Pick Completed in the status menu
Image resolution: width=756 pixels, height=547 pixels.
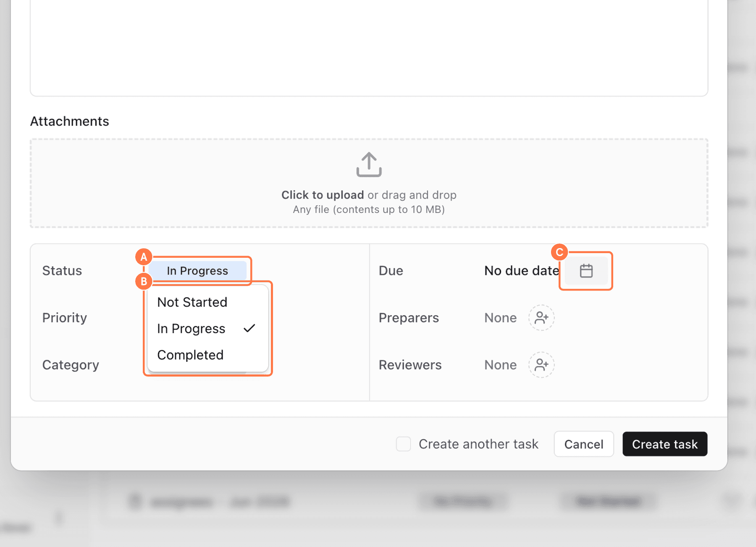pyautogui.click(x=207, y=355)
